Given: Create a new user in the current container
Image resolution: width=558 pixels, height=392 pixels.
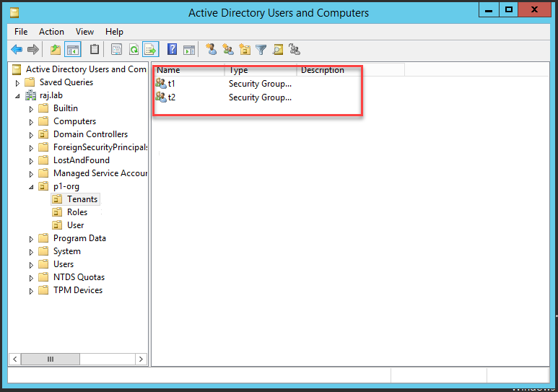Looking at the screenshot, I should point(212,49).
